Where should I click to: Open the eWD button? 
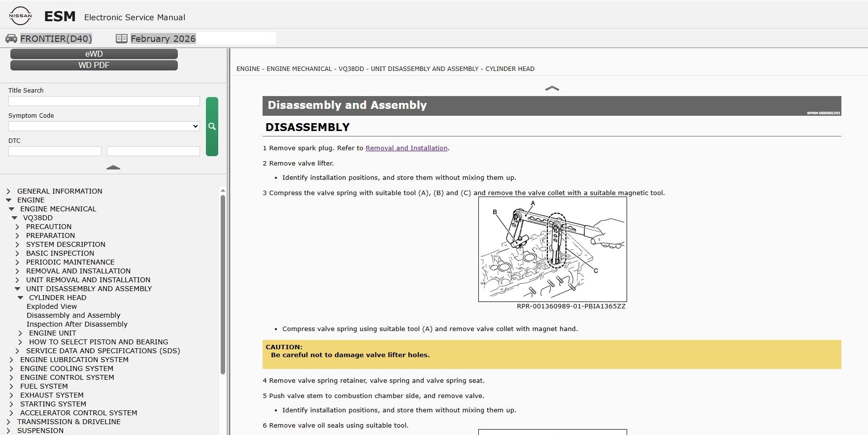click(94, 54)
